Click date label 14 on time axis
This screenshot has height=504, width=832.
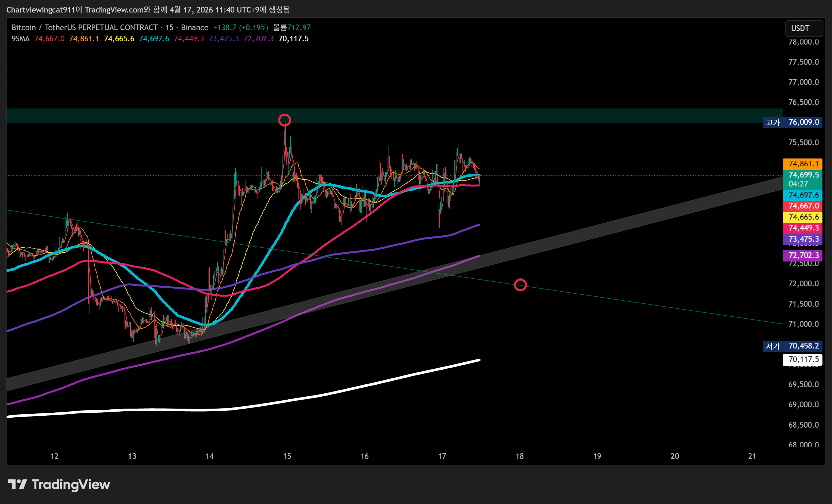pos(209,456)
